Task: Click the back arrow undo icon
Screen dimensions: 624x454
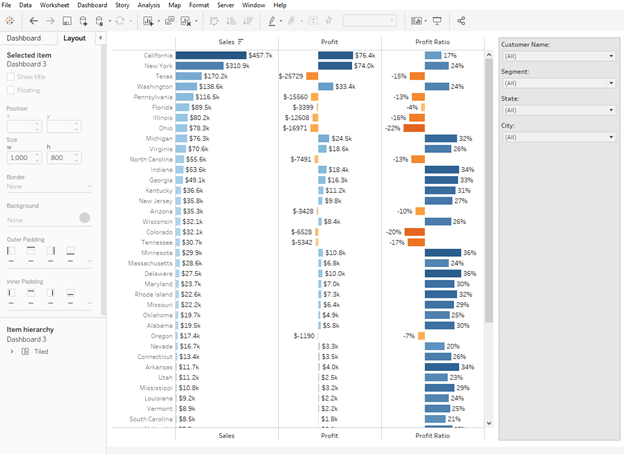Action: point(33,20)
